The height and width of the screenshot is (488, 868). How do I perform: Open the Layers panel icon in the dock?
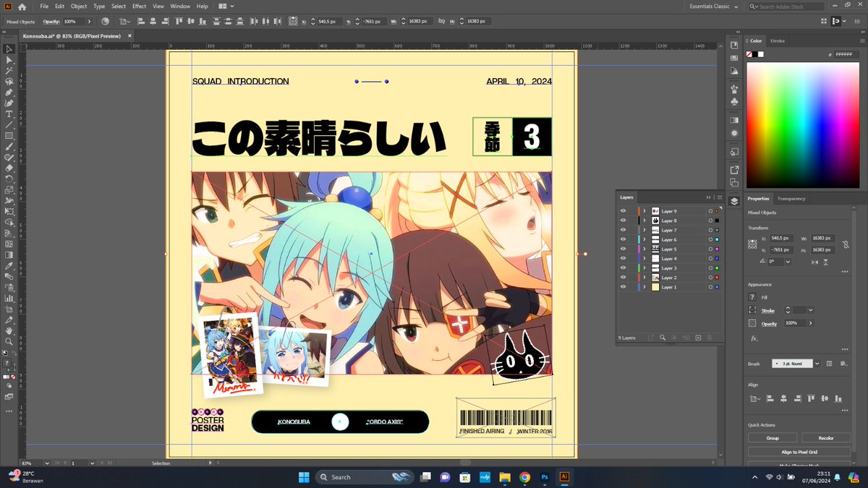tap(734, 201)
